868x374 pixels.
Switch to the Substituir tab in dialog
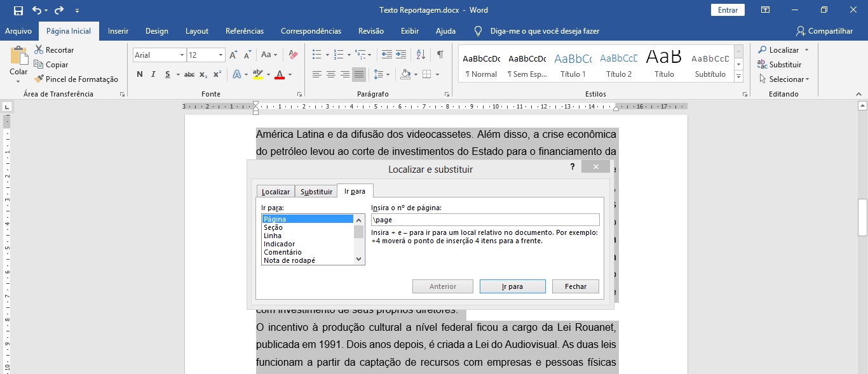point(316,192)
